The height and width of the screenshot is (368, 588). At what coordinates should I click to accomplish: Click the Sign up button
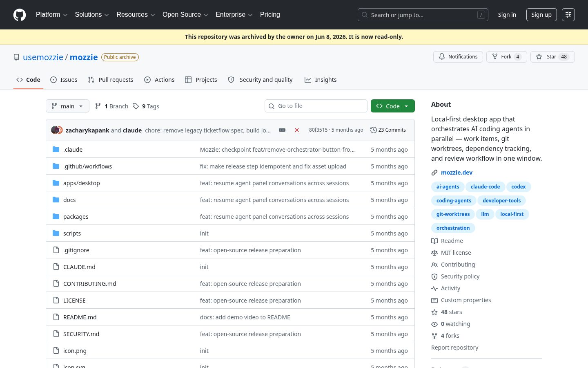click(541, 15)
